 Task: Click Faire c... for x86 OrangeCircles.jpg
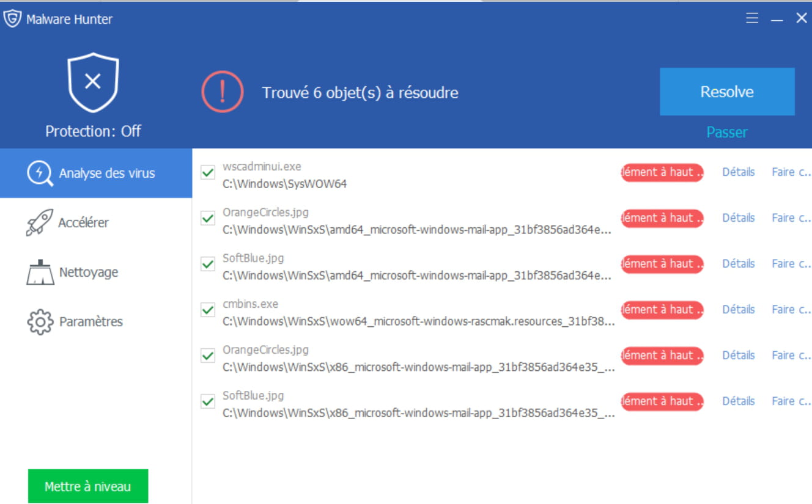tap(791, 356)
